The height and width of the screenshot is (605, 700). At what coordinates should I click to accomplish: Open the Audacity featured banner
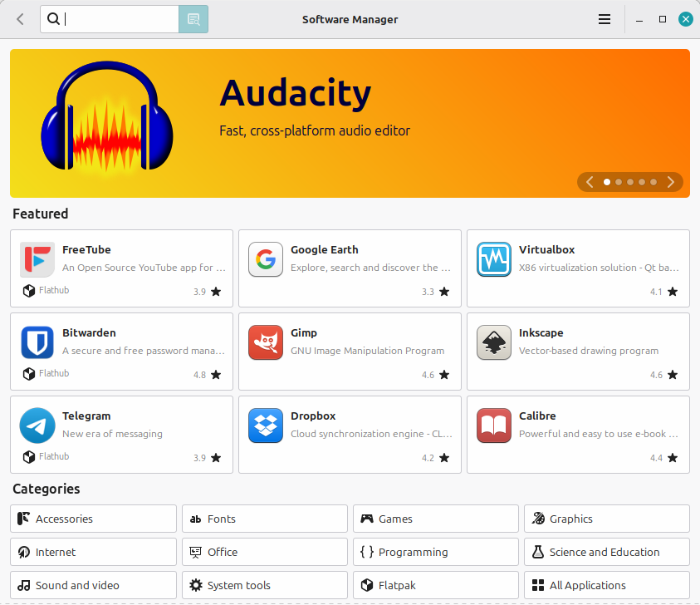click(350, 123)
